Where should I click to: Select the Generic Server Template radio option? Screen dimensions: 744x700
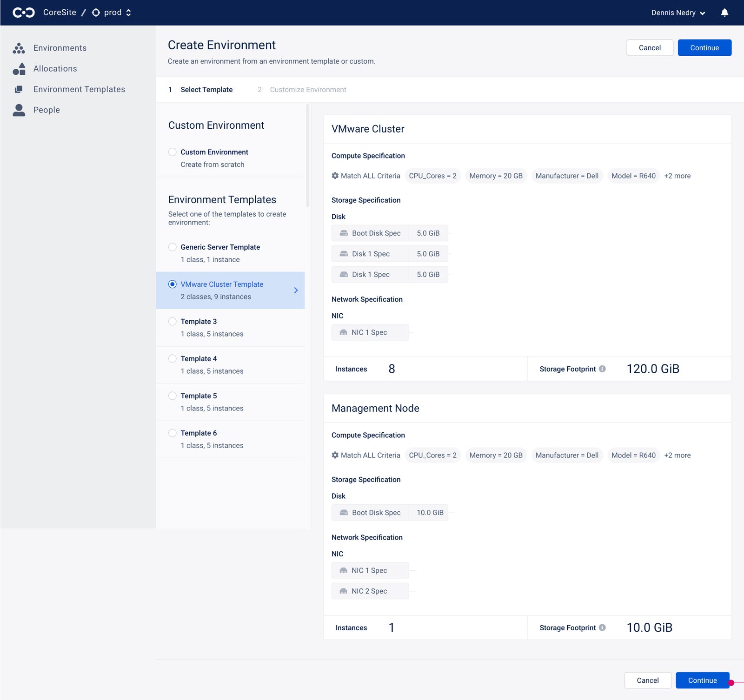coord(173,247)
